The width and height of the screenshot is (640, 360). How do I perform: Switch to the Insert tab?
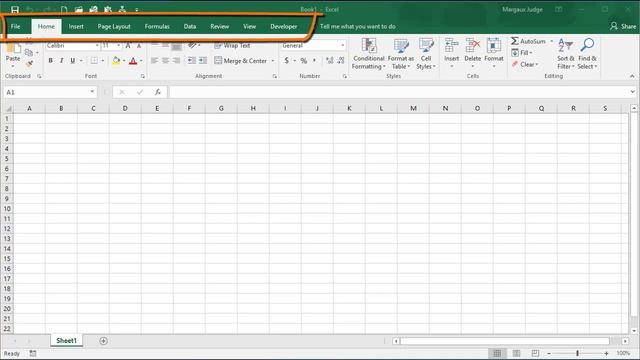pyautogui.click(x=76, y=27)
